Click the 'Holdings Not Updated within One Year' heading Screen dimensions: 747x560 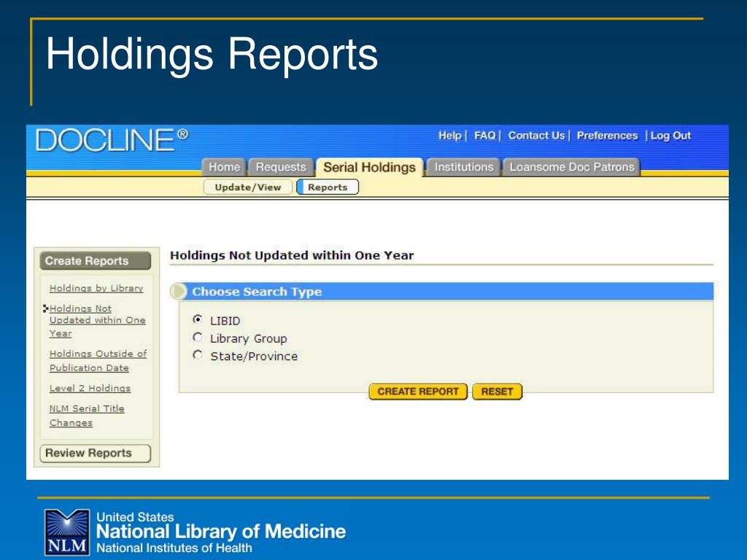pos(292,255)
